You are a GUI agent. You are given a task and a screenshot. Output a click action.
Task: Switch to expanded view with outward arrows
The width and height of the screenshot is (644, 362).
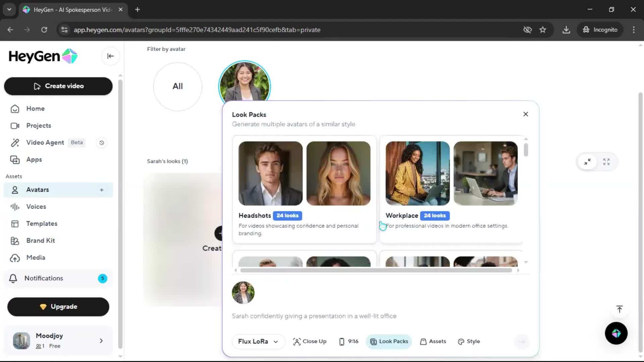(606, 162)
